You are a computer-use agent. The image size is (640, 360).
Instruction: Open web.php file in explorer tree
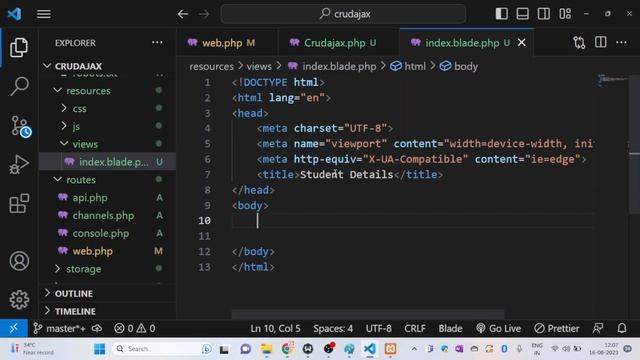[108, 251]
